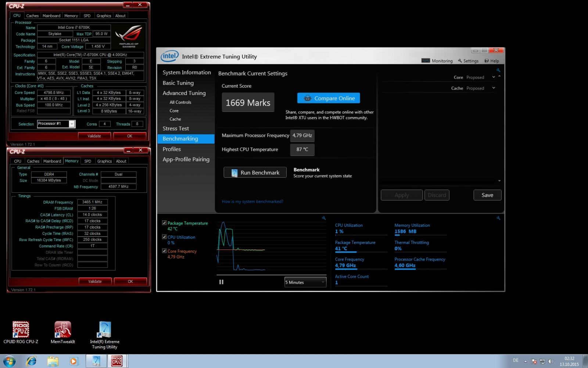Open Internet Explorer from taskbar
The height and width of the screenshot is (368, 588).
31,361
